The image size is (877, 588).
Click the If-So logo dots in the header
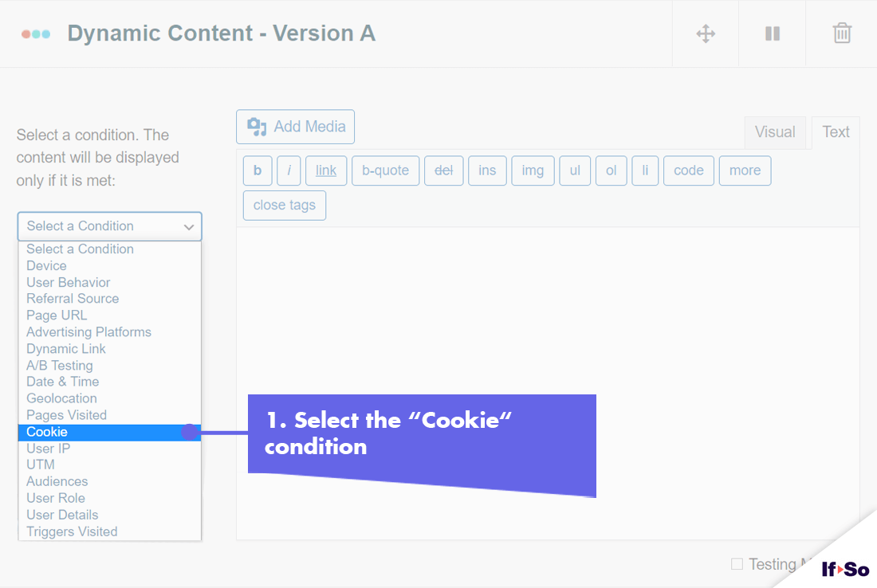pyautogui.click(x=35, y=33)
